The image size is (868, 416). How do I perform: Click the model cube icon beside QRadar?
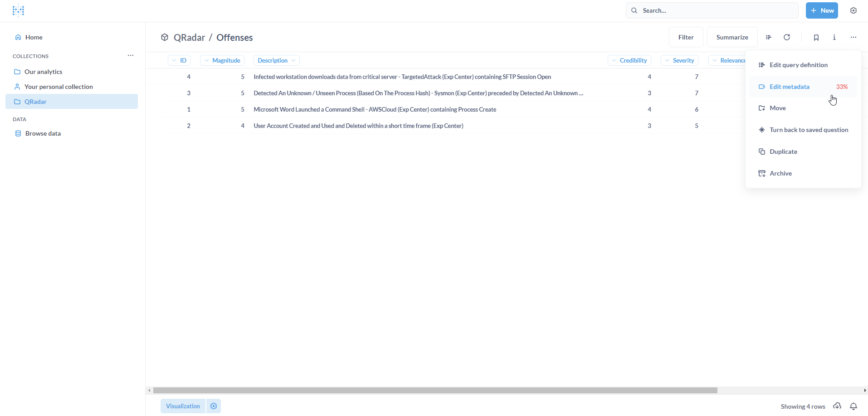[165, 37]
